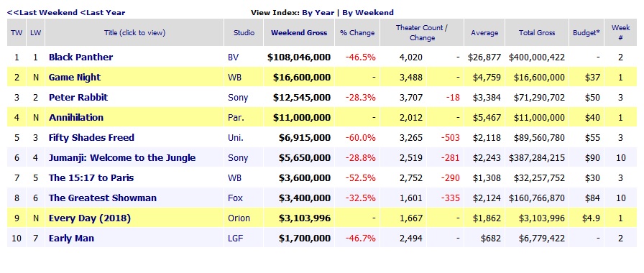The height and width of the screenshot is (273, 644).
Task: Click the Studio column header
Action: (244, 33)
